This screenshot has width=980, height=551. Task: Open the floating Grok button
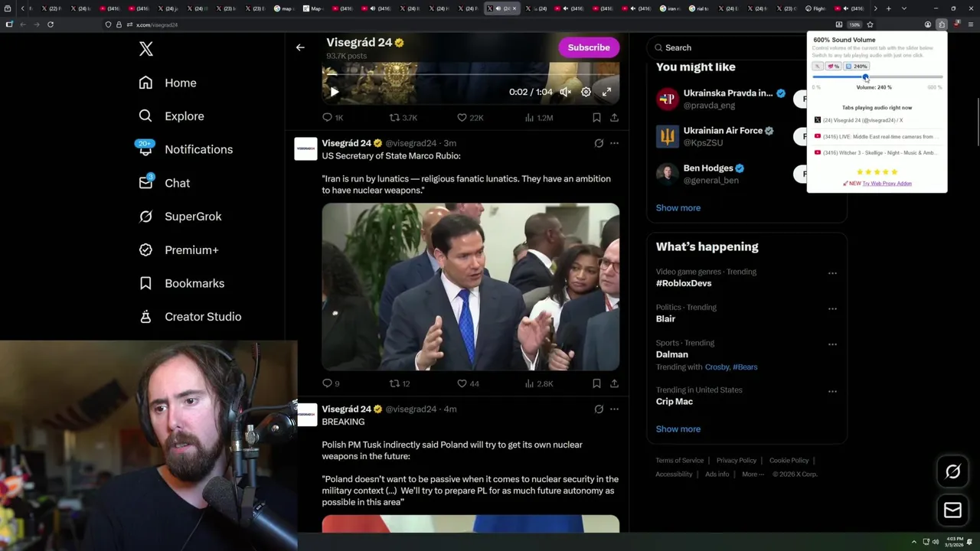point(952,472)
